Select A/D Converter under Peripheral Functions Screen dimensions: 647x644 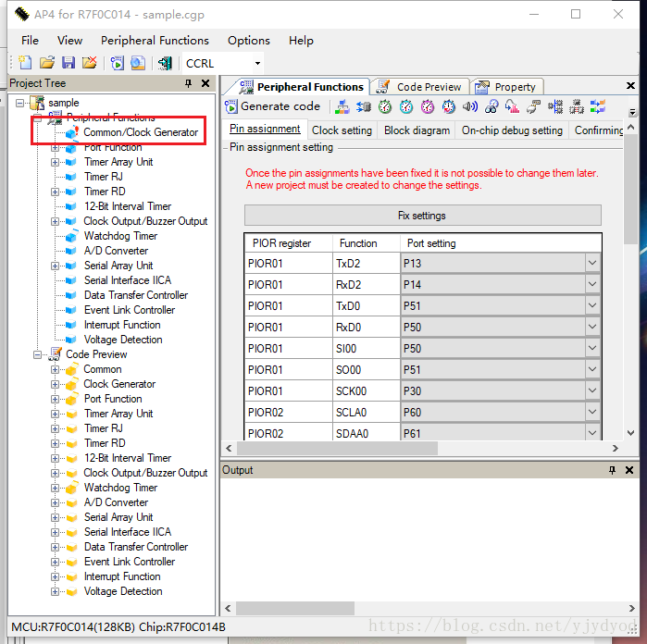tap(116, 251)
